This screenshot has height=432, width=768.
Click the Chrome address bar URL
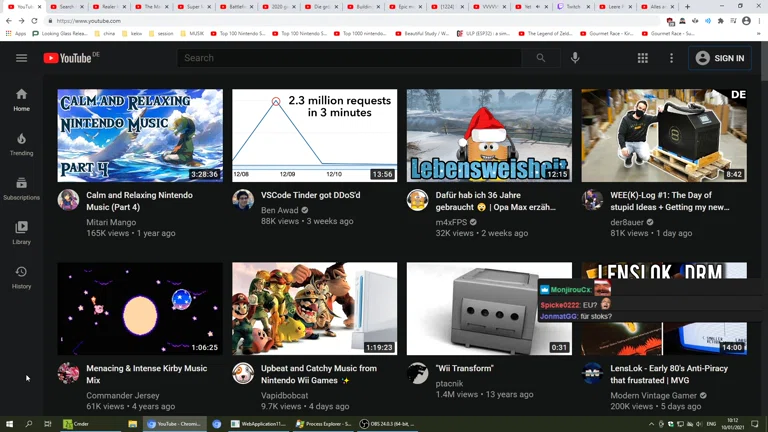point(88,21)
